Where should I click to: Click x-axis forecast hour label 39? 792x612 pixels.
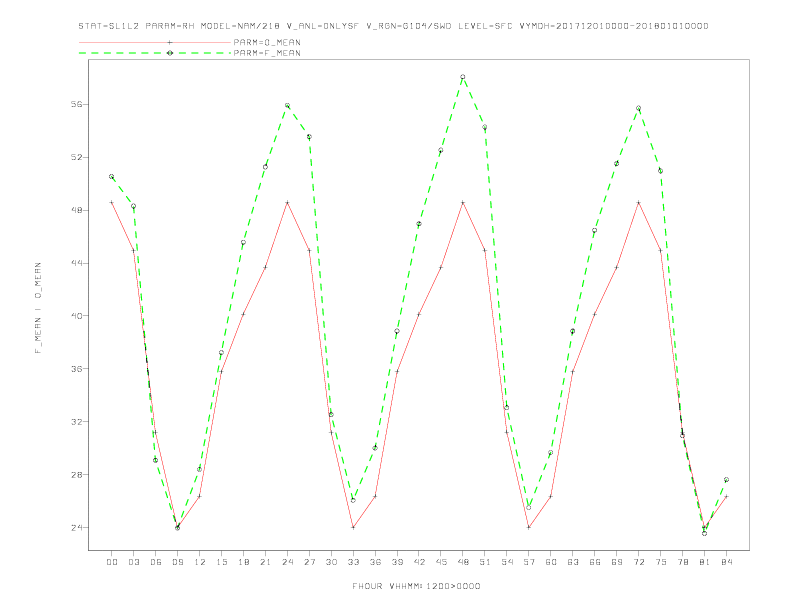click(397, 562)
